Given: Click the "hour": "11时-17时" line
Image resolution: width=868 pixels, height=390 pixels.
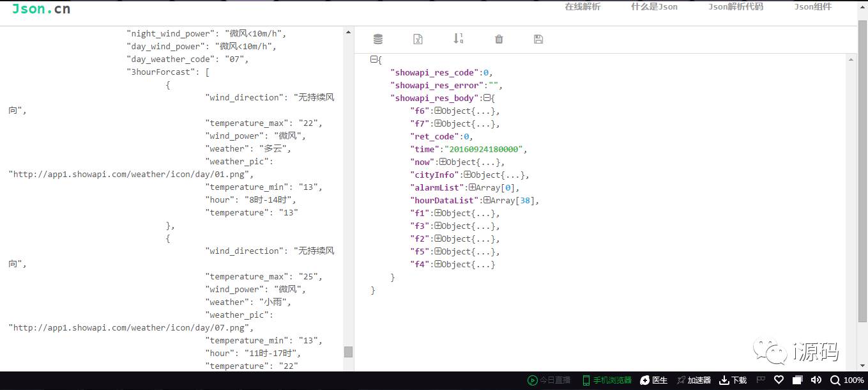Looking at the screenshot, I should pos(254,354).
